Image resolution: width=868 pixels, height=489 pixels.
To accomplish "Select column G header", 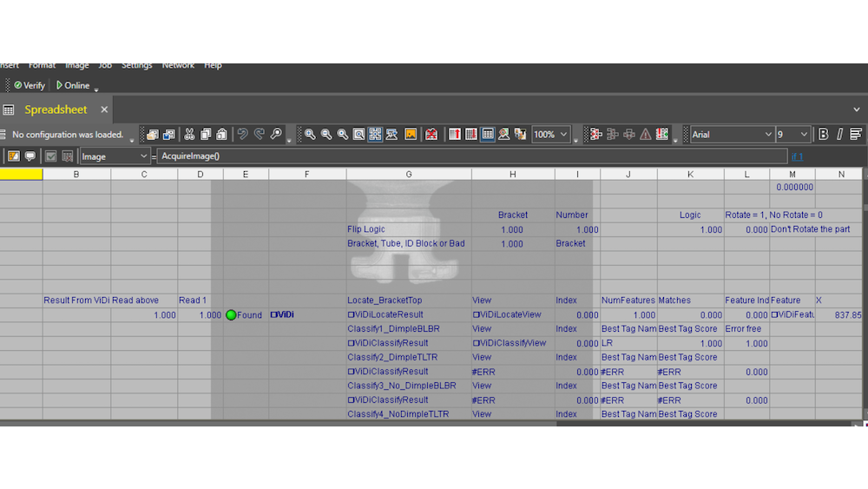I will (x=409, y=175).
